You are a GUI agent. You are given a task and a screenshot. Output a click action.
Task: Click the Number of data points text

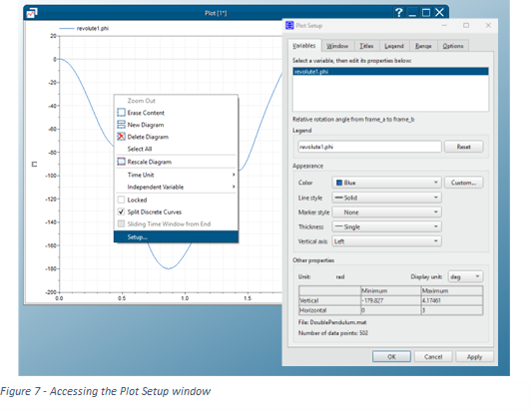click(x=333, y=333)
